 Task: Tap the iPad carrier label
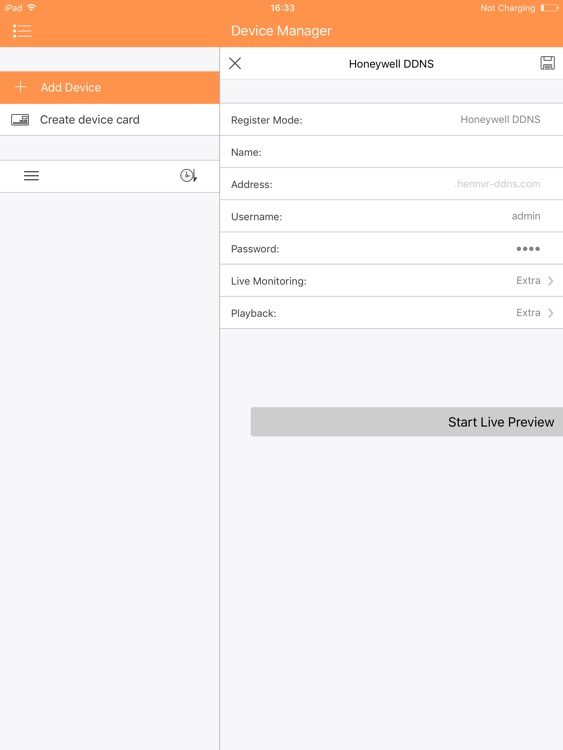tap(13, 8)
